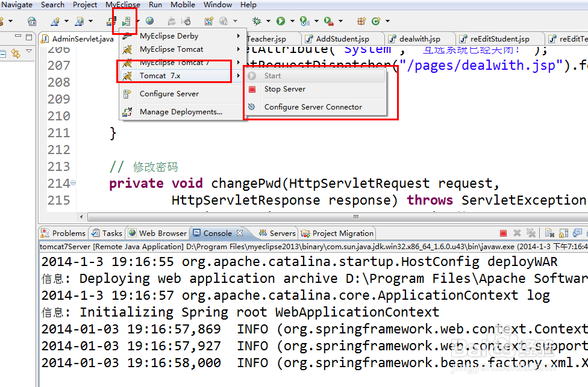This screenshot has width=588, height=387.
Task: Select MyEclipse Derby in server menu
Action: (182, 36)
